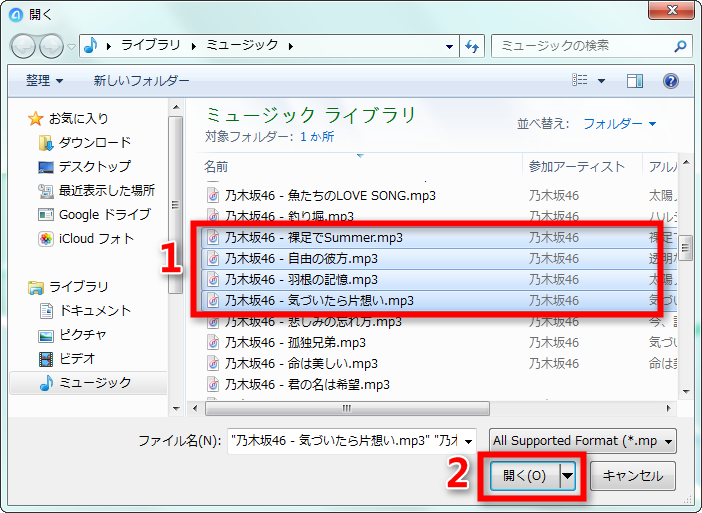Open the 開く button split dropdown arrow

pyautogui.click(x=568, y=475)
